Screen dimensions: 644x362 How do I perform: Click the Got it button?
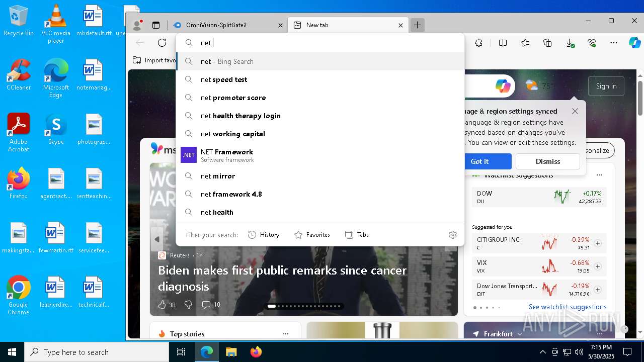(x=479, y=161)
